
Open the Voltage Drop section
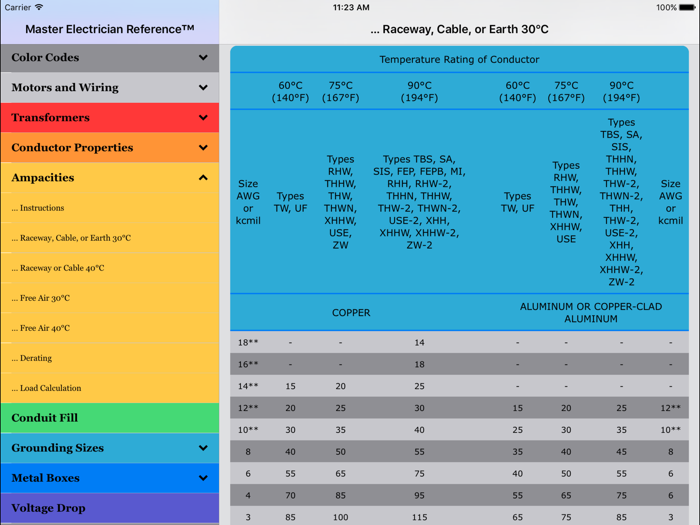point(48,508)
